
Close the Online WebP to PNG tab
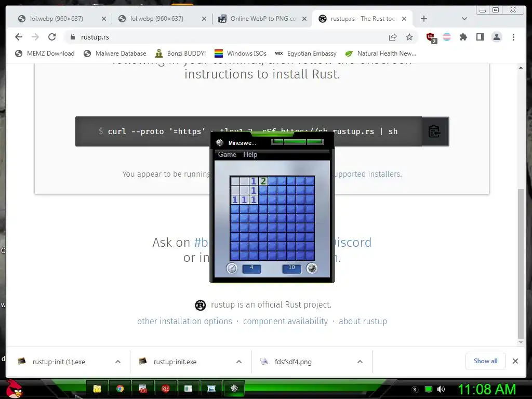tap(304, 19)
